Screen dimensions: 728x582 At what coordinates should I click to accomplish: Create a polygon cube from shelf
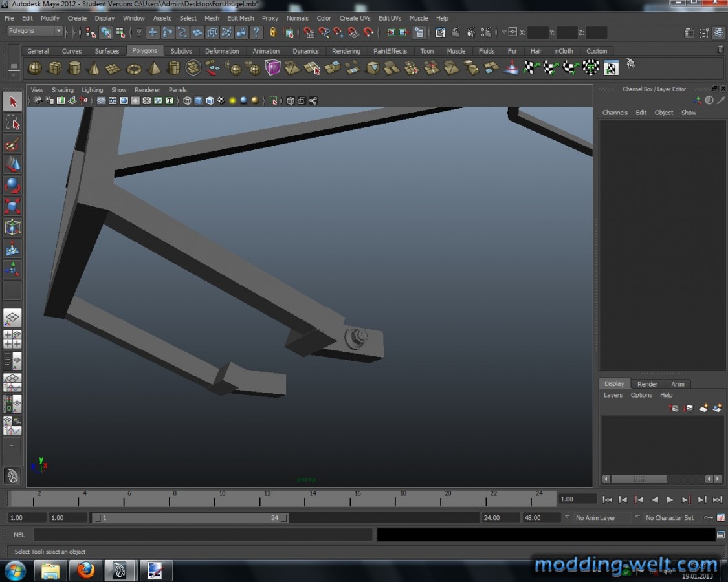(x=55, y=69)
